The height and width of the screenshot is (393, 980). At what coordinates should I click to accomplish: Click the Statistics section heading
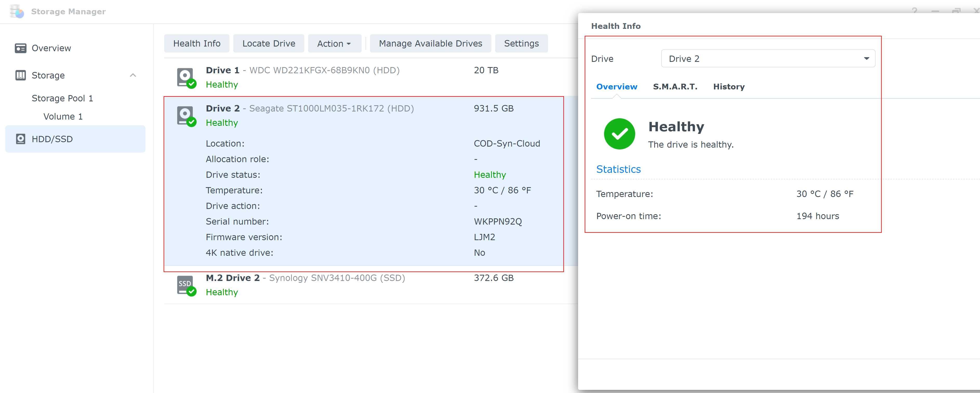click(618, 169)
